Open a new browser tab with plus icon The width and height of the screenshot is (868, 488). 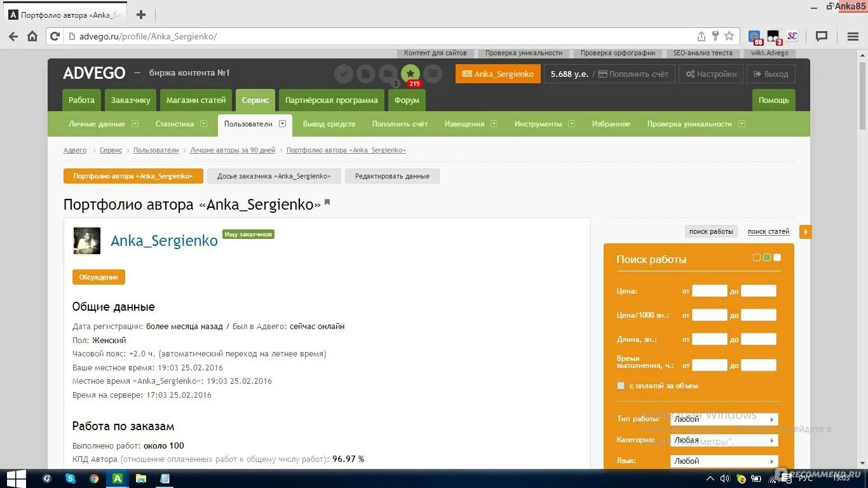pyautogui.click(x=141, y=15)
